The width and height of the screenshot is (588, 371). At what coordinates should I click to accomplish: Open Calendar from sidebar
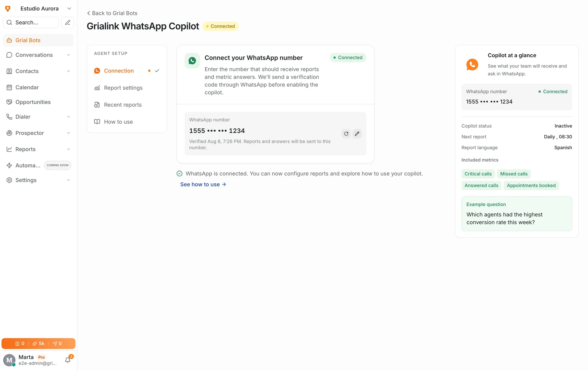tap(38, 87)
